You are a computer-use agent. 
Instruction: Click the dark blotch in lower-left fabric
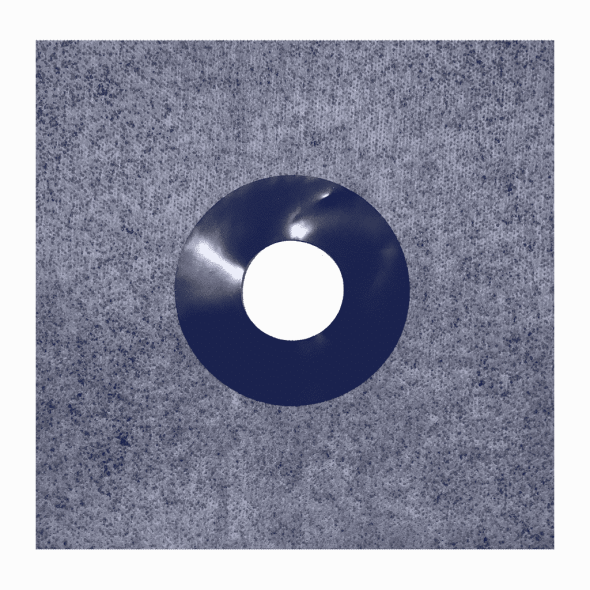tap(123, 439)
